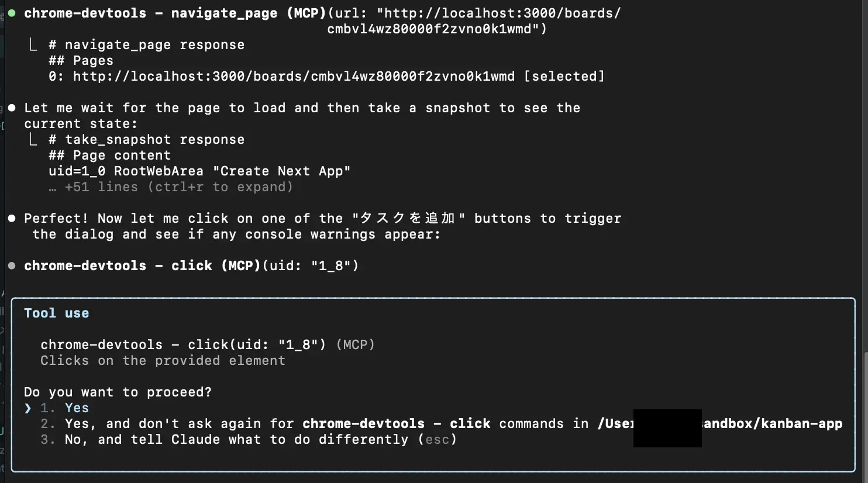The image size is (868, 483).
Task: Choose "Yes, and don't ask again" option
Action: click(441, 424)
